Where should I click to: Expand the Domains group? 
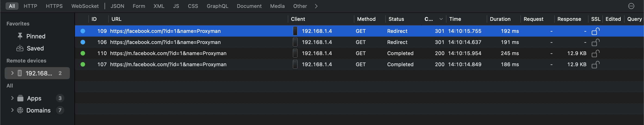click(x=12, y=110)
